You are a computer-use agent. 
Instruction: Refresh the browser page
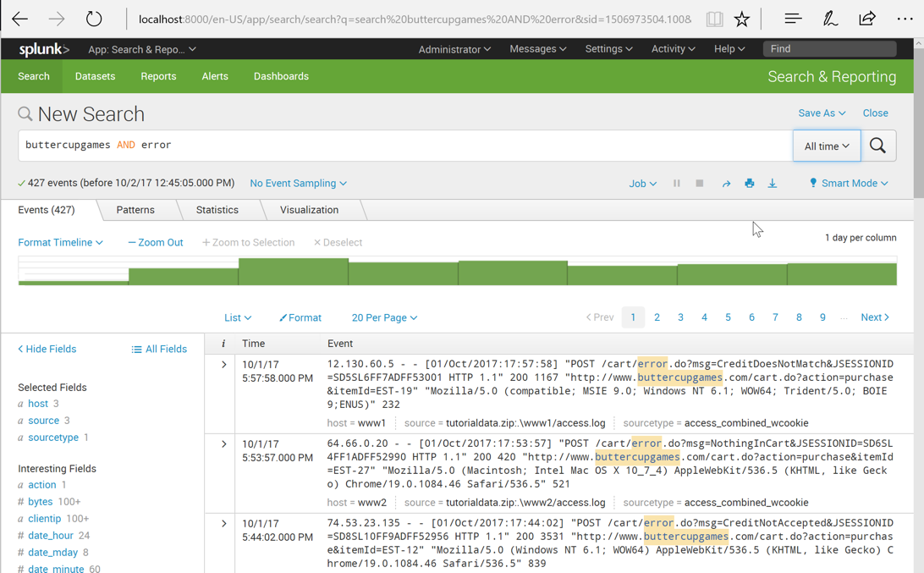94,19
